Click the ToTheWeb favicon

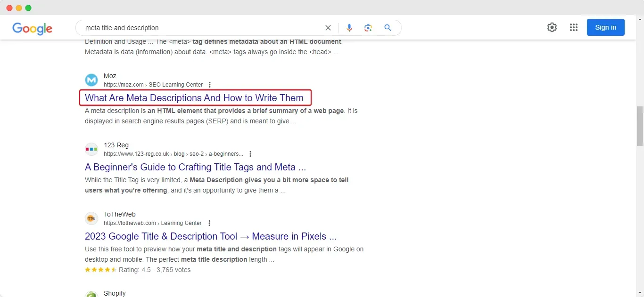point(91,218)
